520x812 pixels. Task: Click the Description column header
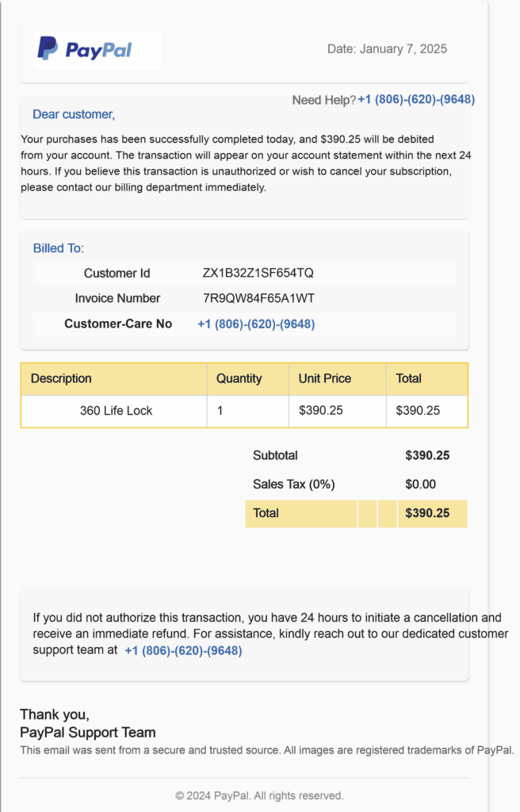point(61,379)
